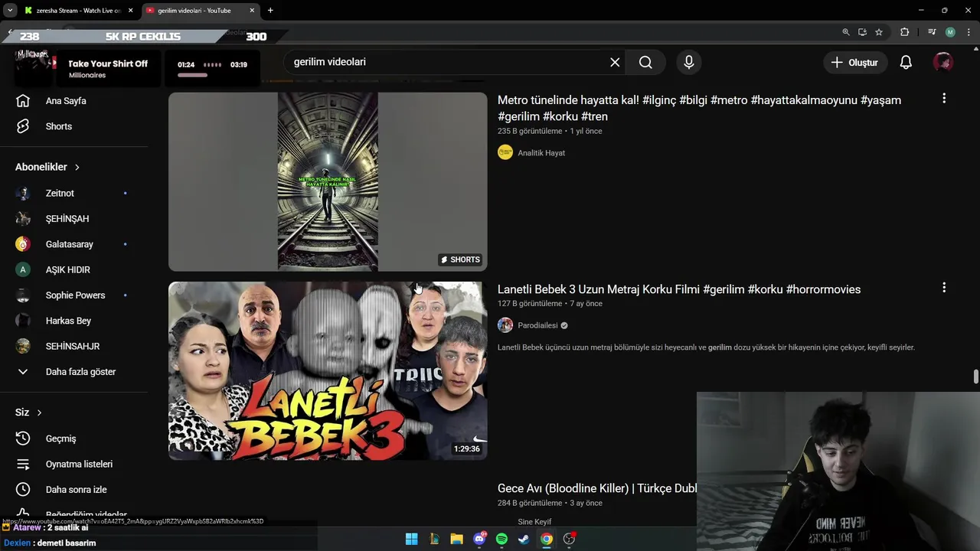
Task: Open the Windows Start menu
Action: (411, 539)
